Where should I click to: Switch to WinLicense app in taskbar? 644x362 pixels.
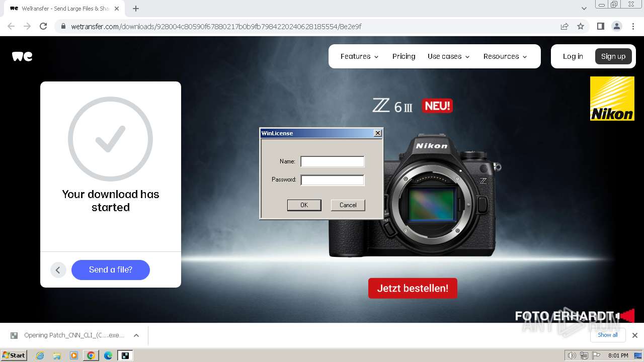[125, 355]
